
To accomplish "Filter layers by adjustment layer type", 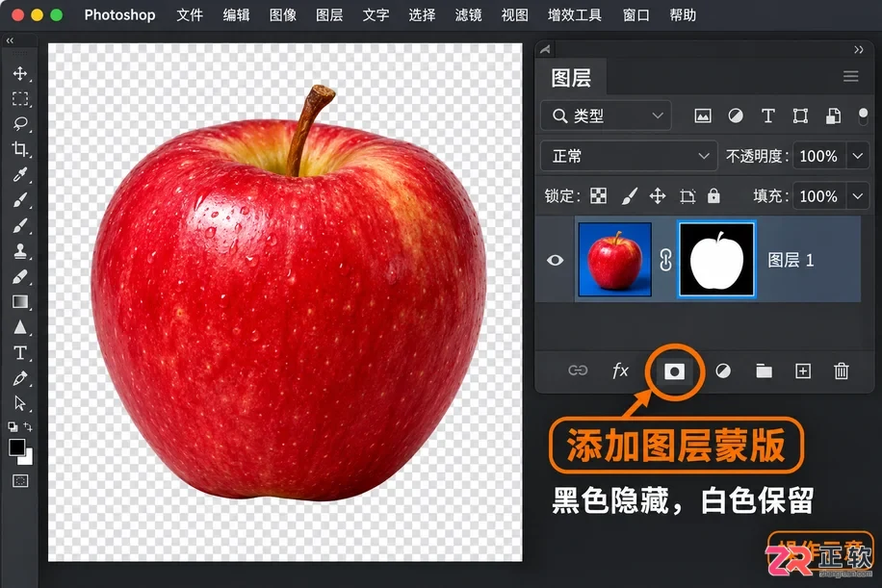I will pyautogui.click(x=736, y=115).
